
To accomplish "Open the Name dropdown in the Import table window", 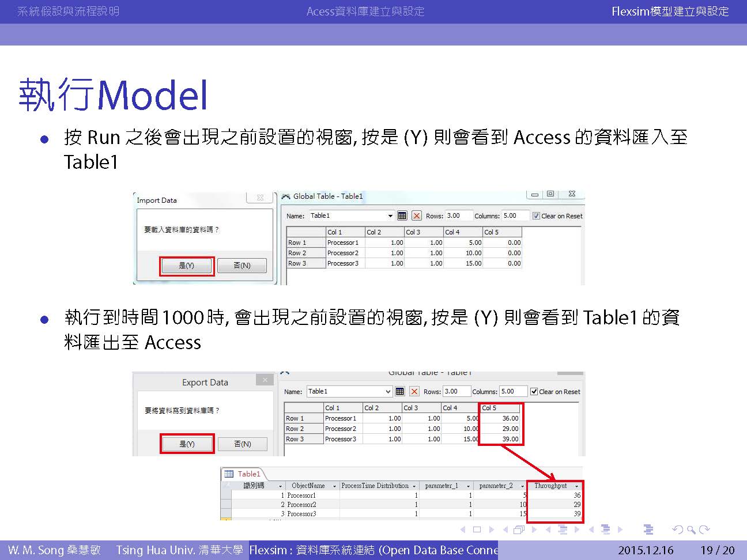I will click(390, 216).
